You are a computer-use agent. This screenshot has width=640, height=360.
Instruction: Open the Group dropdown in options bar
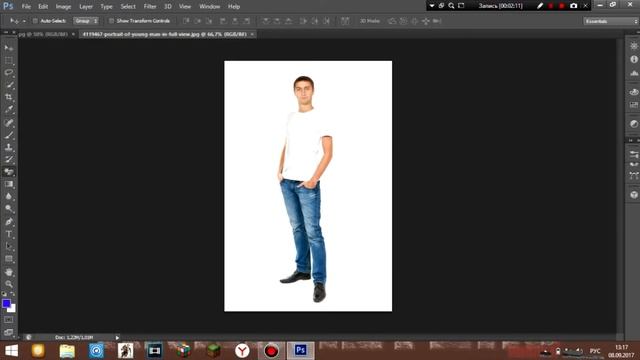[x=86, y=21]
